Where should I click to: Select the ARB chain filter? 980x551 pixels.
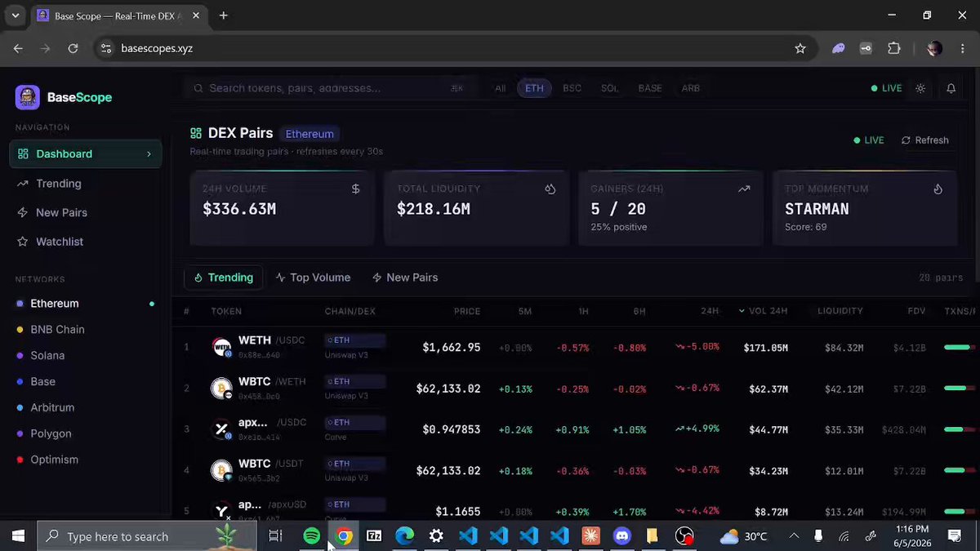(x=690, y=88)
